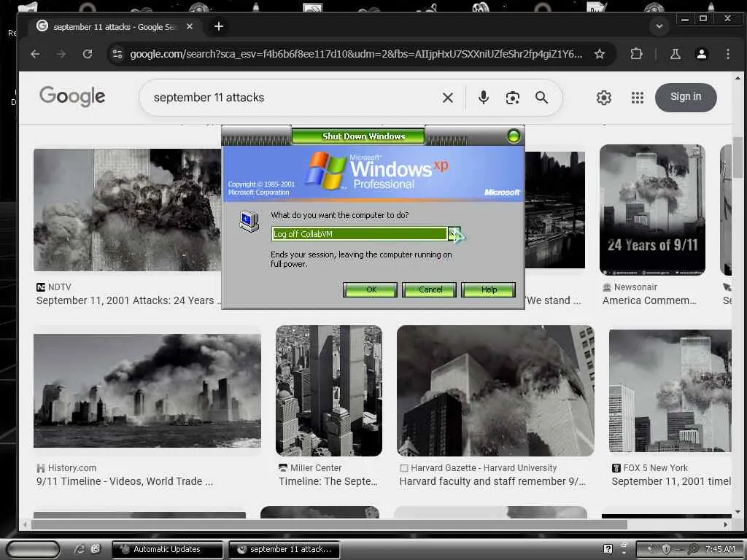This screenshot has height=560, width=747.
Task: View site information icon in address bar
Action: click(x=117, y=54)
